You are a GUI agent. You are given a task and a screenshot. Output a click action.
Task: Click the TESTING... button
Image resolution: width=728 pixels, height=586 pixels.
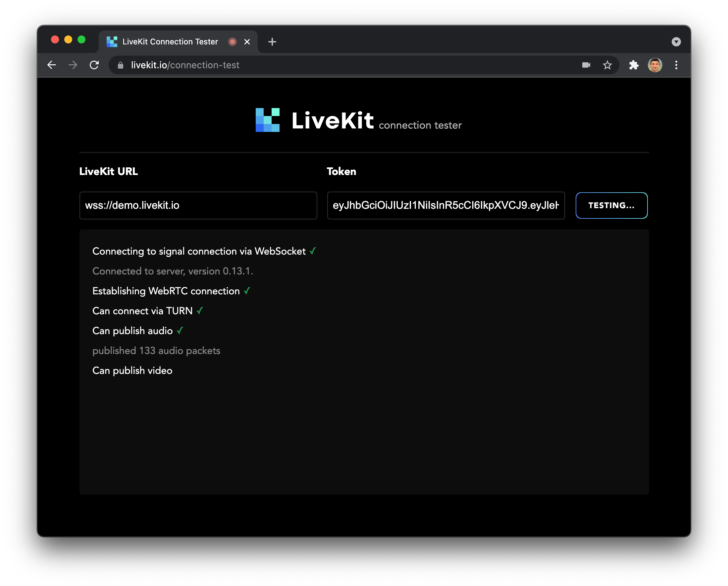tap(611, 205)
